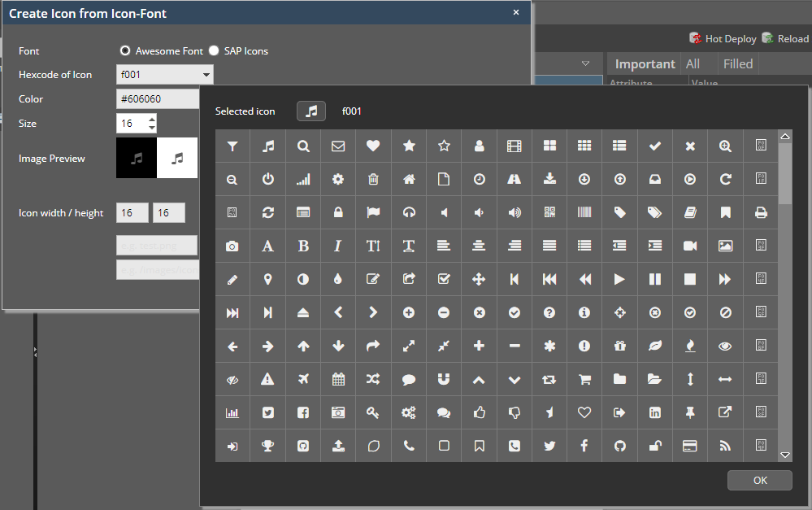Pick the shopping cart icon

[x=584, y=379]
